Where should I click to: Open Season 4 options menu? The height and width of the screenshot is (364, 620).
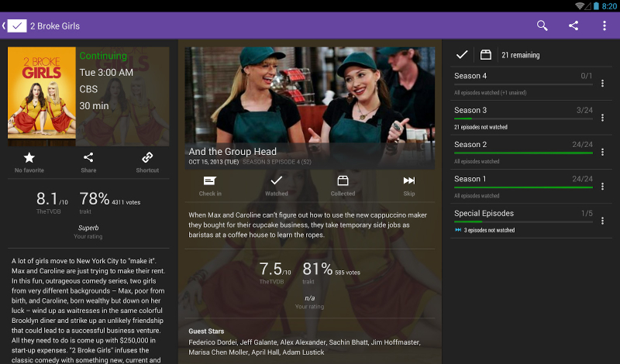point(602,84)
